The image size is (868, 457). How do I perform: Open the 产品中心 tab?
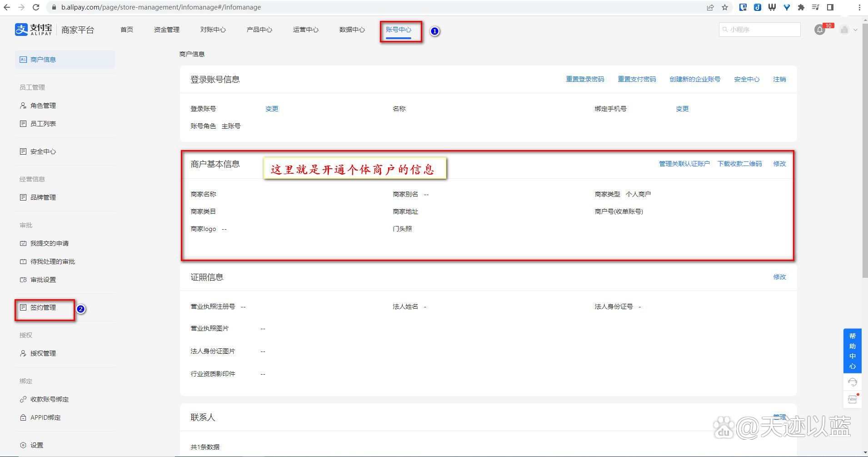click(259, 30)
